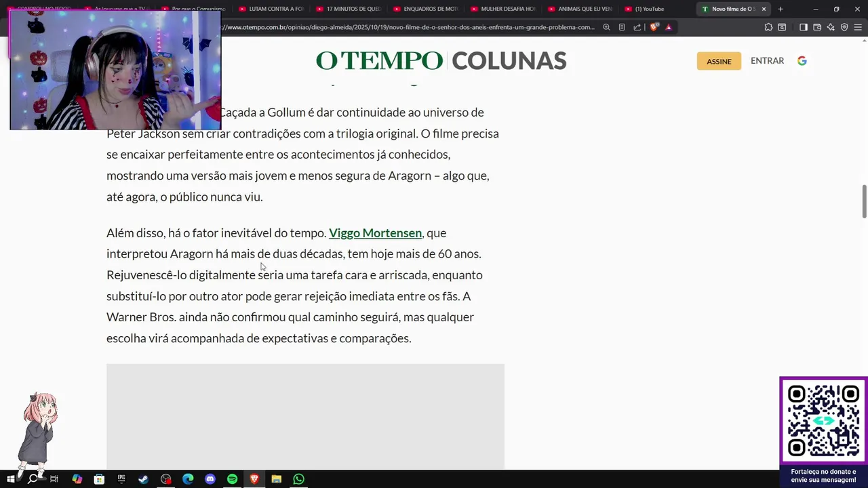Toggle the browser sidebar panel icon

pos(804,27)
